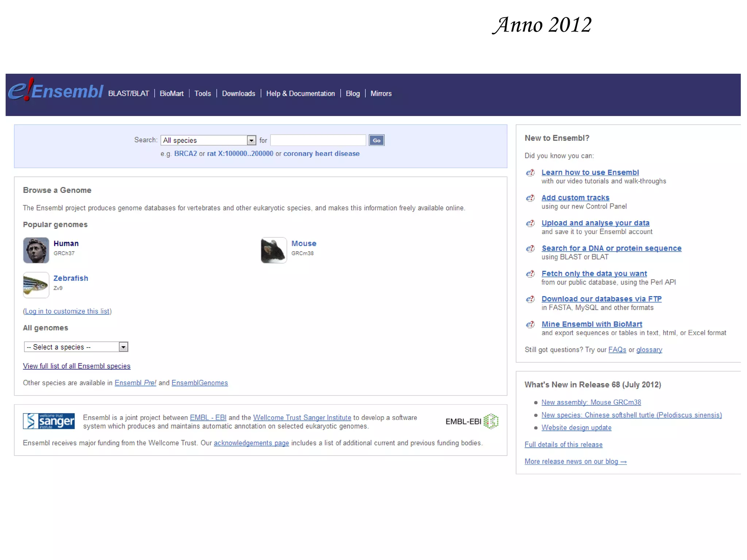Click the Human genome thumbnail image
The height and width of the screenshot is (560, 747).
tap(36, 250)
